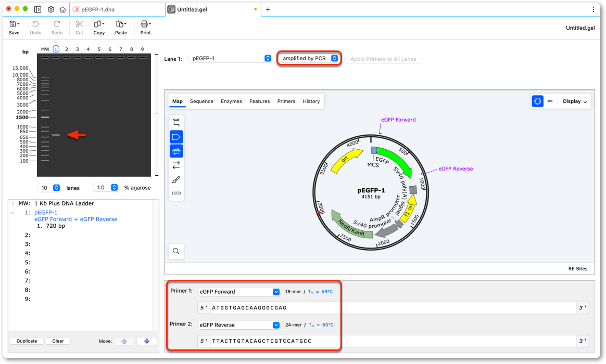This screenshot has height=364, width=606.
Task: Click the eGFP Forward primer label on map
Action: click(398, 120)
